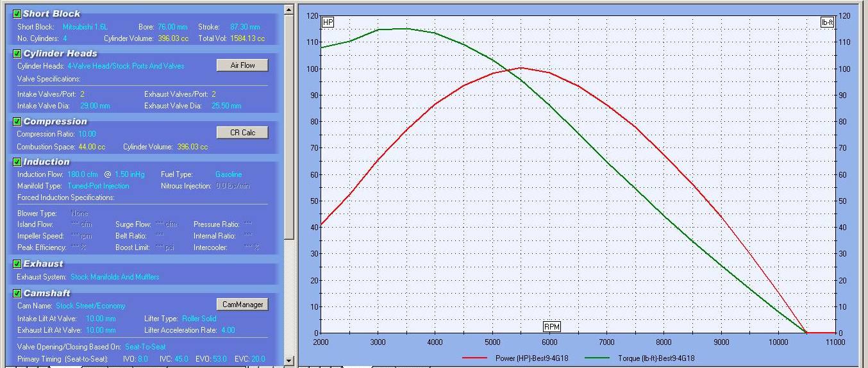This screenshot has height=368, width=868.
Task: Click the HP axis label on graph
Action: 328,22
